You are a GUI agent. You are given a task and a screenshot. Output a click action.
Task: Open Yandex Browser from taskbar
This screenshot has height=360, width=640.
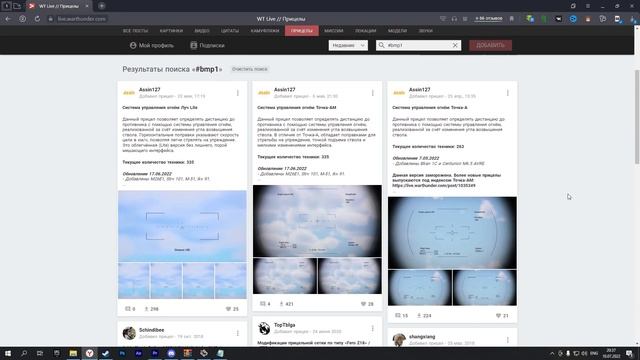[x=89, y=353]
